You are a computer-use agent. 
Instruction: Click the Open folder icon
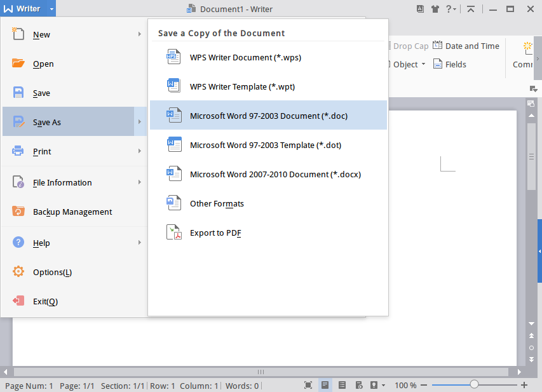click(18, 64)
